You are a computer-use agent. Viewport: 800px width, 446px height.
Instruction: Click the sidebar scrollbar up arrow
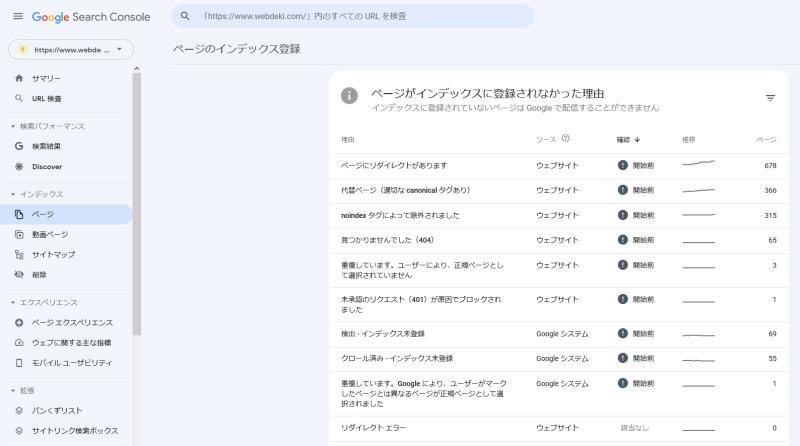(x=136, y=68)
